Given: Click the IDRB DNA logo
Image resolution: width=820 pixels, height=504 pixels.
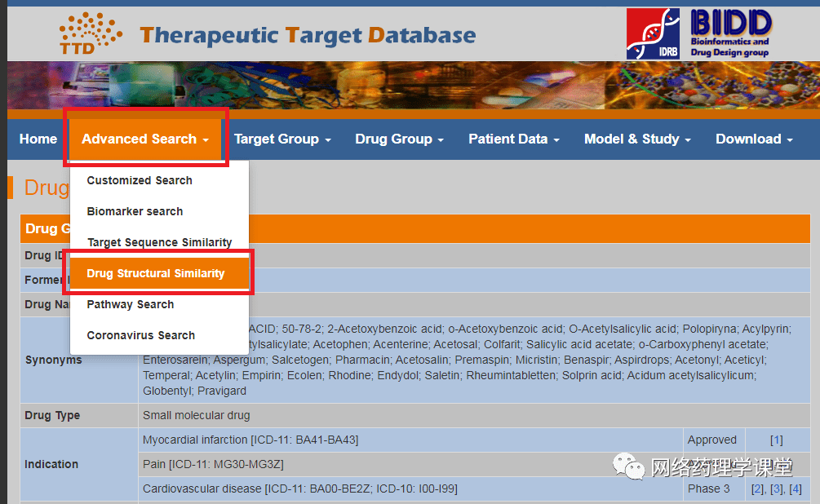Looking at the screenshot, I should [654, 34].
